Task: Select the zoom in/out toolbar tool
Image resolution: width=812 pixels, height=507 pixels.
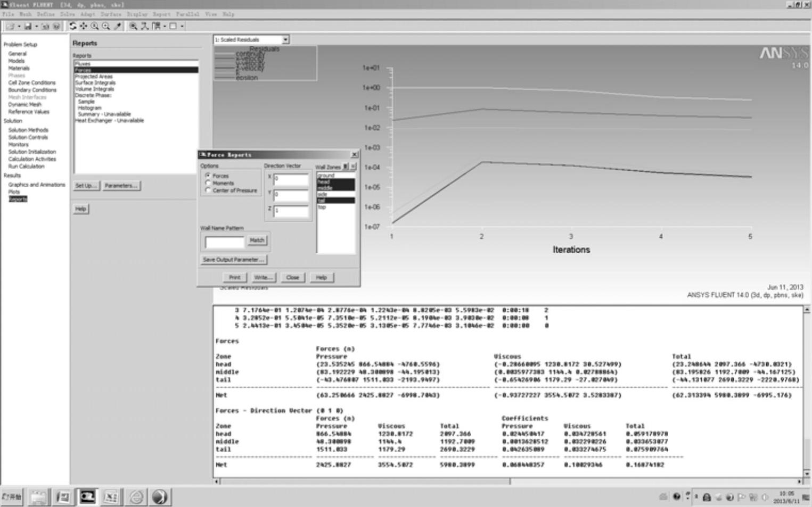Action: pyautogui.click(x=95, y=26)
